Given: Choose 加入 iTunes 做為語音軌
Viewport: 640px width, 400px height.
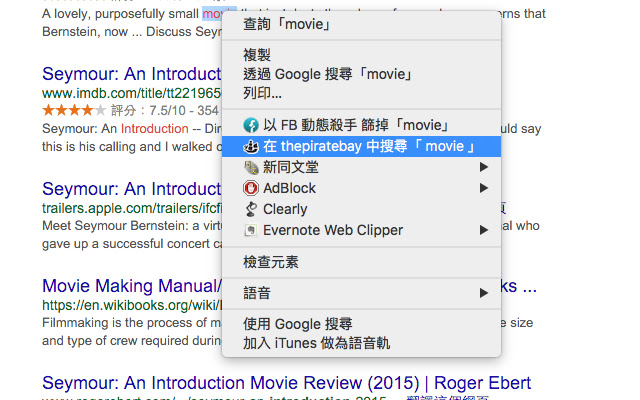Looking at the screenshot, I should point(316,343).
